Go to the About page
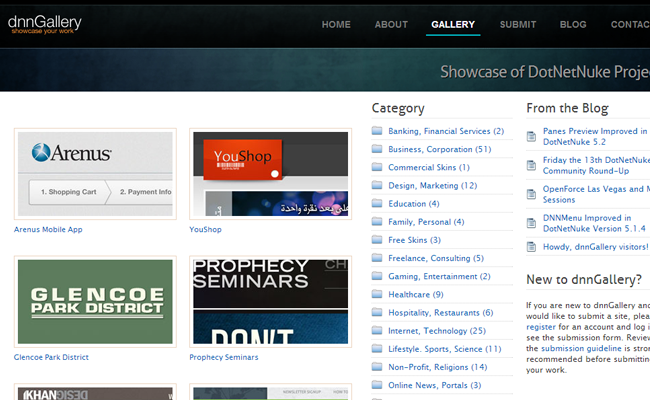This screenshot has height=400, width=650. [x=391, y=24]
